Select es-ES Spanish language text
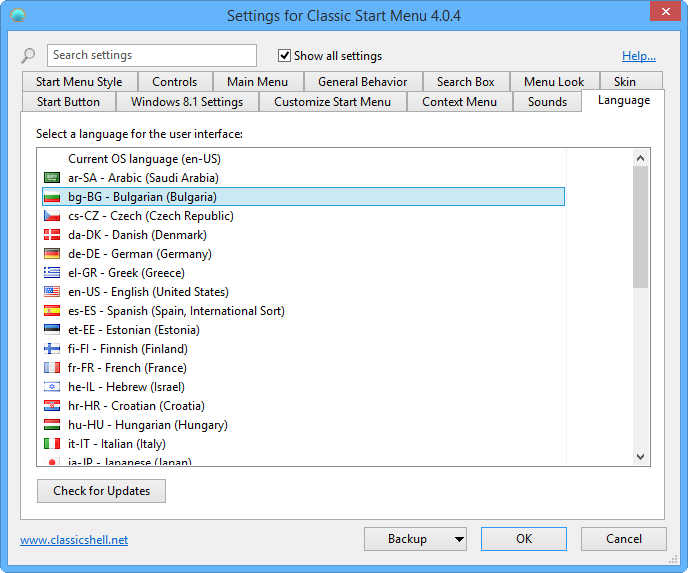This screenshot has width=688, height=573. tap(176, 311)
